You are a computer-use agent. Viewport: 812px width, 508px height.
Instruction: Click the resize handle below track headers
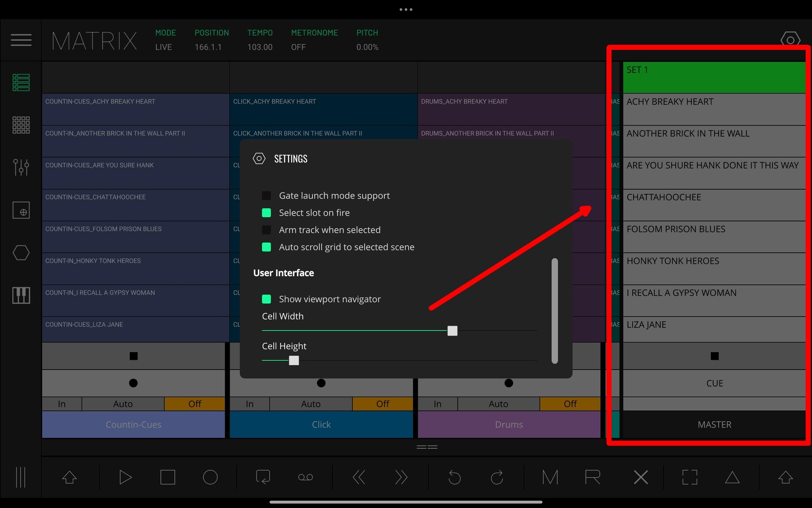point(427,447)
